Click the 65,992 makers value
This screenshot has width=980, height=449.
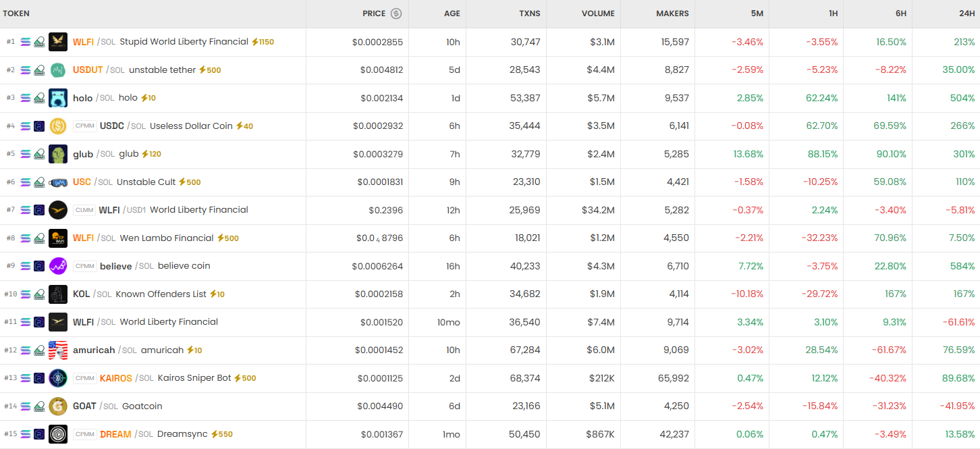click(674, 378)
